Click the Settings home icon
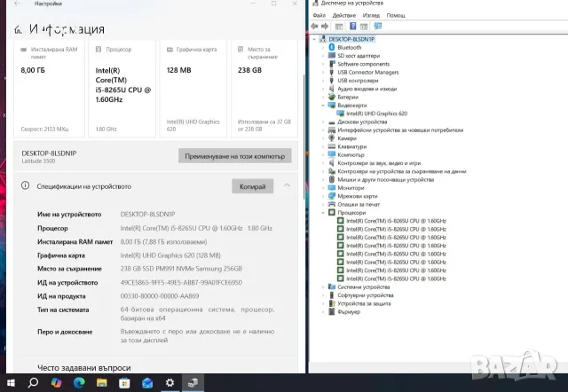The height and width of the screenshot is (392, 568). coord(18,29)
